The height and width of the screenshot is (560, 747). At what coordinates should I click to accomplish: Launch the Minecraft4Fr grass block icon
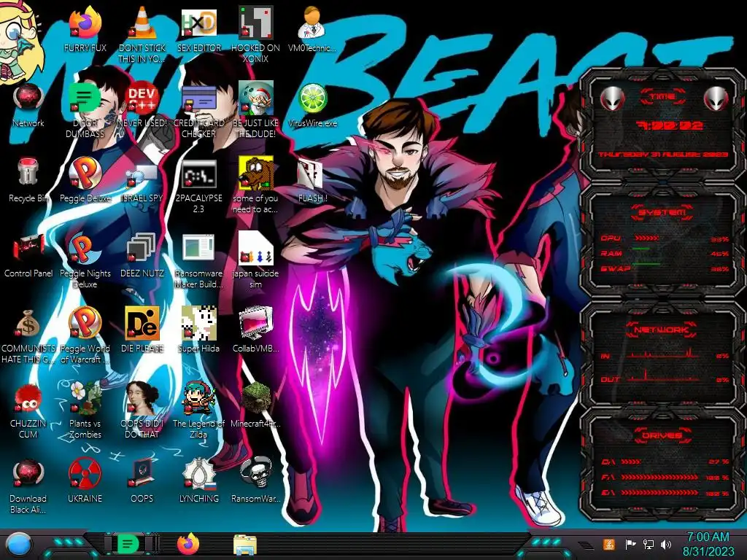[x=255, y=397]
